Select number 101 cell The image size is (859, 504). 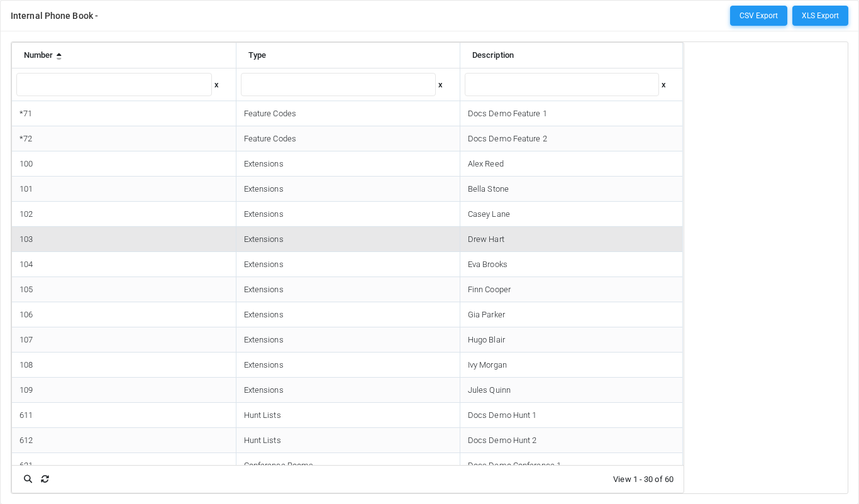click(x=124, y=189)
